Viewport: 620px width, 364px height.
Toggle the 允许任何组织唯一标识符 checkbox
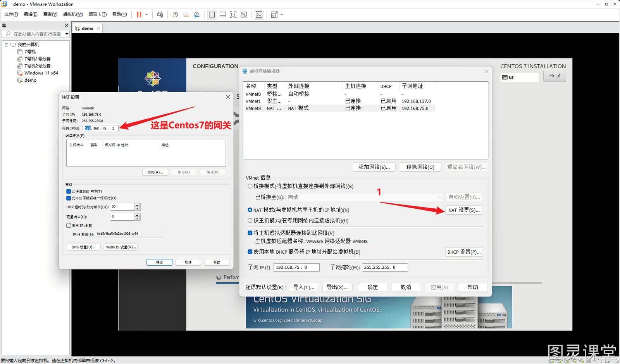point(69,198)
